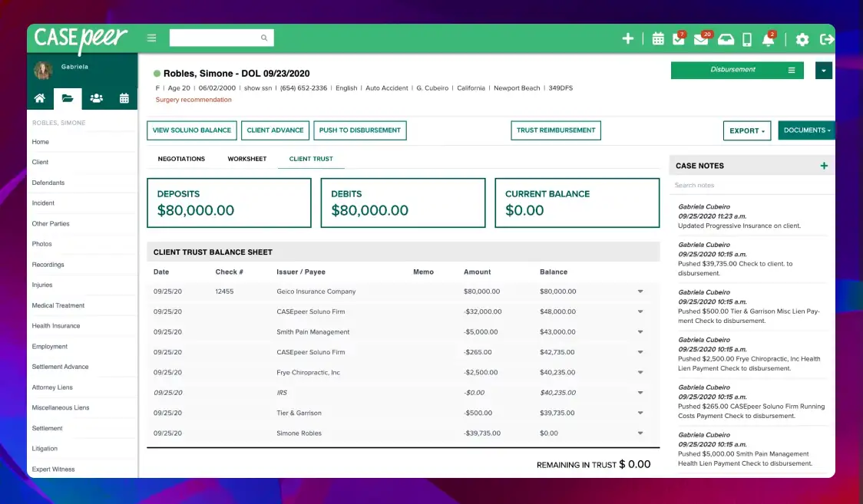
Task: Open the mobile device icon
Action: (x=746, y=38)
